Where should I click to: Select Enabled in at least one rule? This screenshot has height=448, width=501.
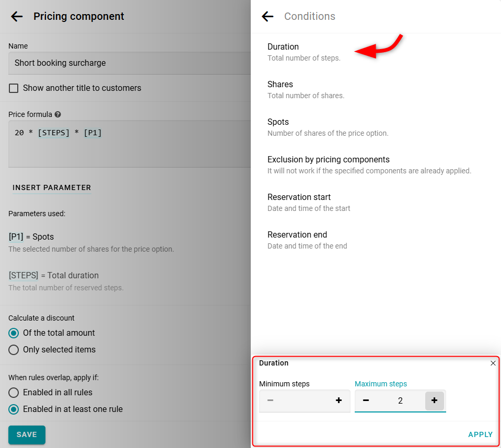tap(14, 409)
